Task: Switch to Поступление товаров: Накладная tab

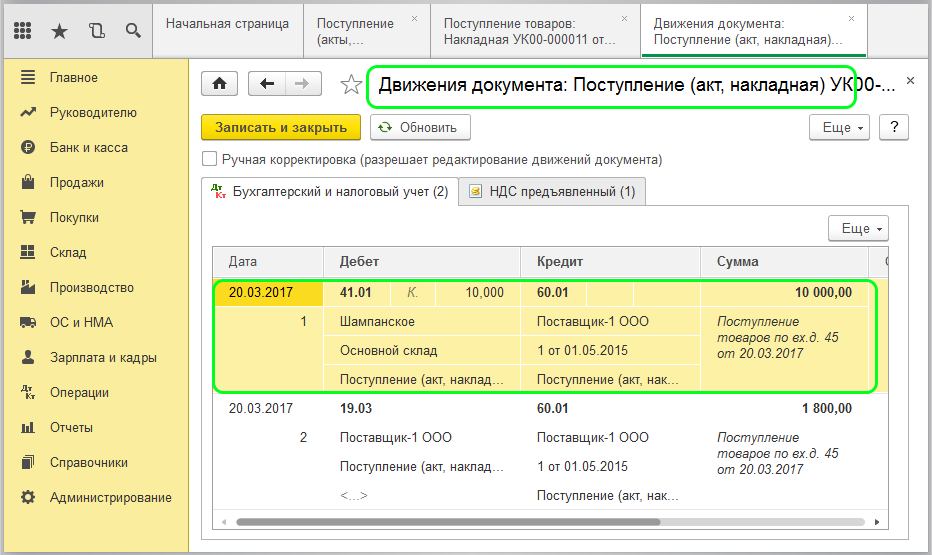Action: click(x=535, y=31)
